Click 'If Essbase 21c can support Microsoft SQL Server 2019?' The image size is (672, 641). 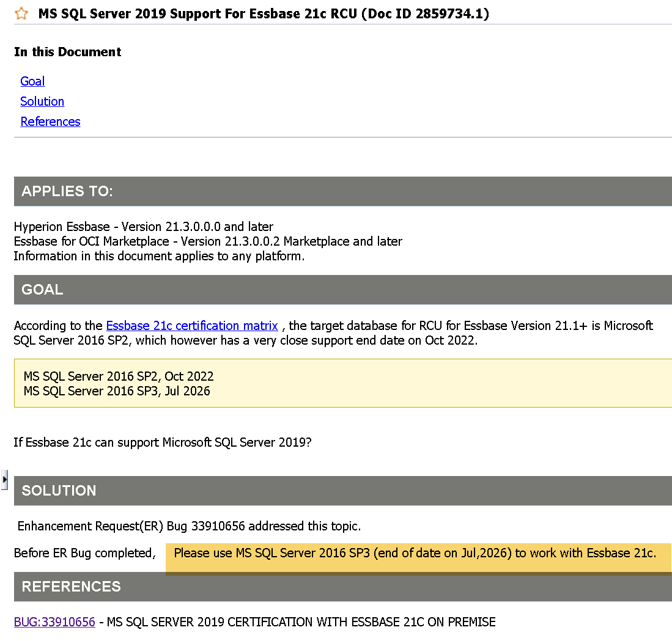pos(163,442)
